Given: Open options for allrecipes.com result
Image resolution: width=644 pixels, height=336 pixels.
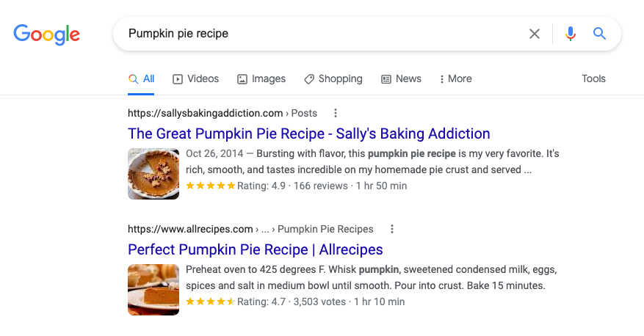Looking at the screenshot, I should pos(392,229).
